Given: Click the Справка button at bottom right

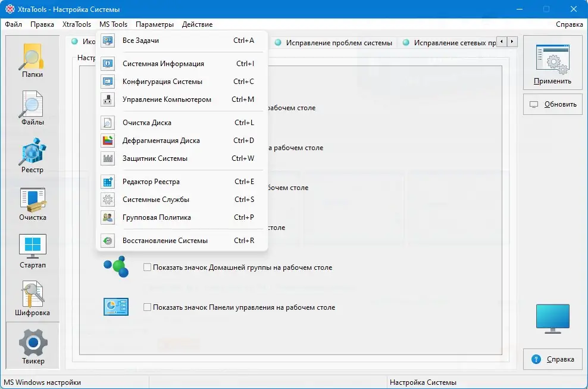Looking at the screenshot, I should click(x=552, y=359).
